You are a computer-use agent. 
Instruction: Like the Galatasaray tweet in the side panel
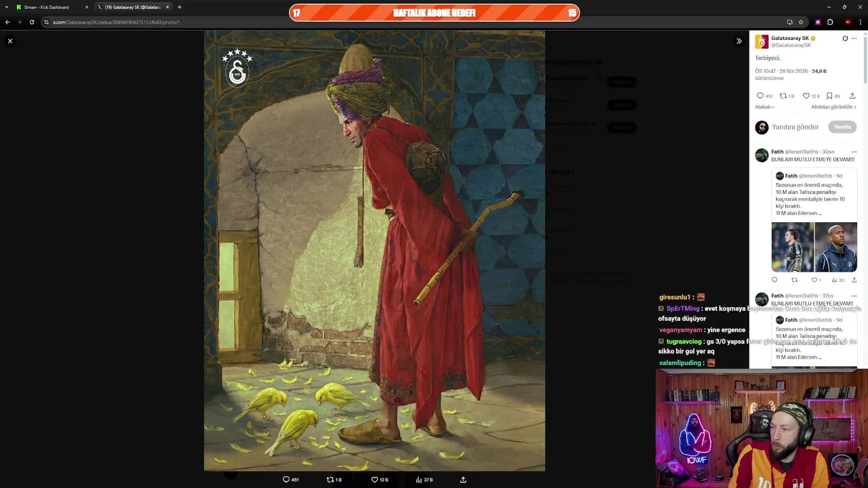(x=812, y=96)
